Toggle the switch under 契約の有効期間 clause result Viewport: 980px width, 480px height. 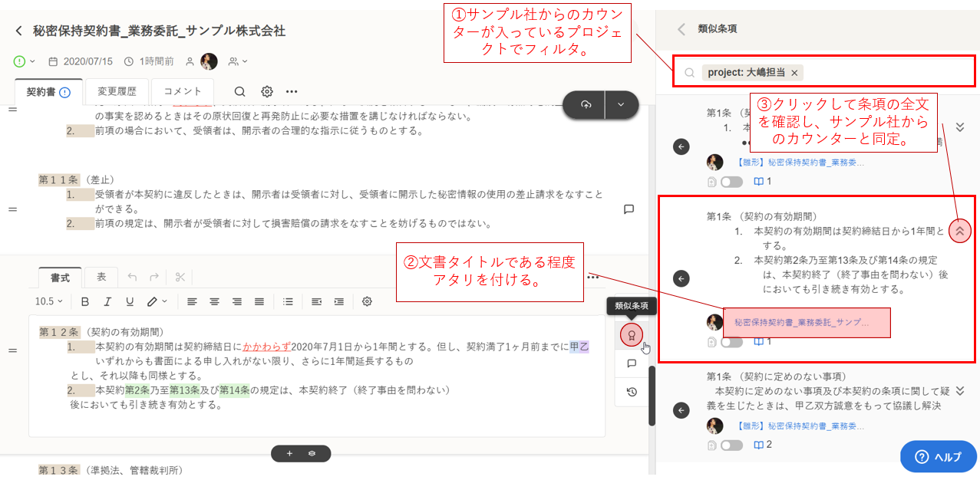click(x=731, y=341)
